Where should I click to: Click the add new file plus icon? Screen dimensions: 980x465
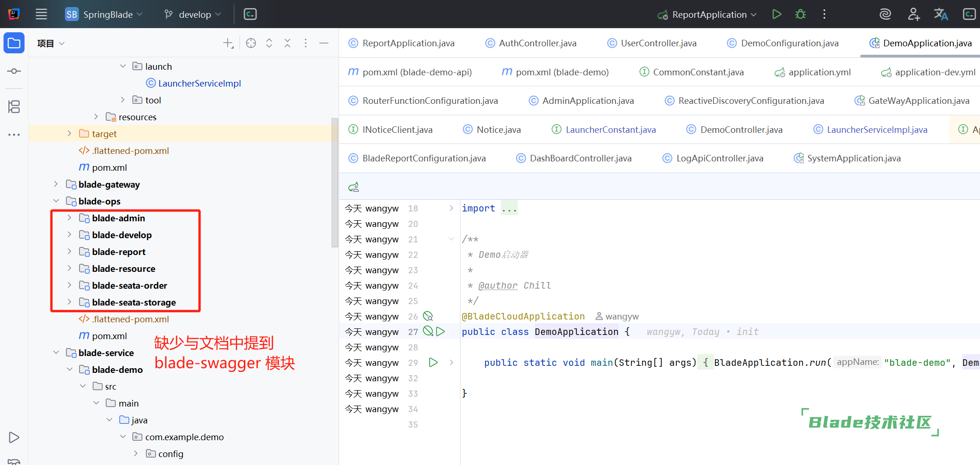228,44
